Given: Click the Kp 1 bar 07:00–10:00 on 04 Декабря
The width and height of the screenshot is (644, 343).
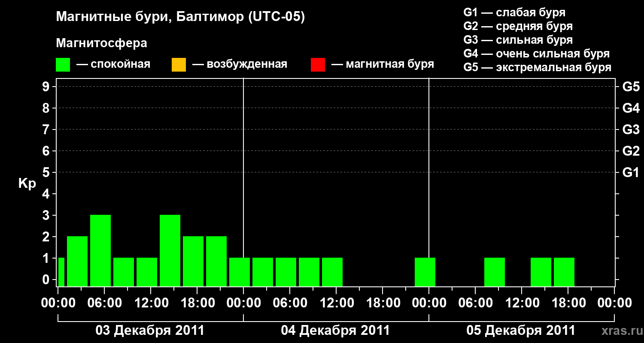Looking at the screenshot, I should (309, 272).
